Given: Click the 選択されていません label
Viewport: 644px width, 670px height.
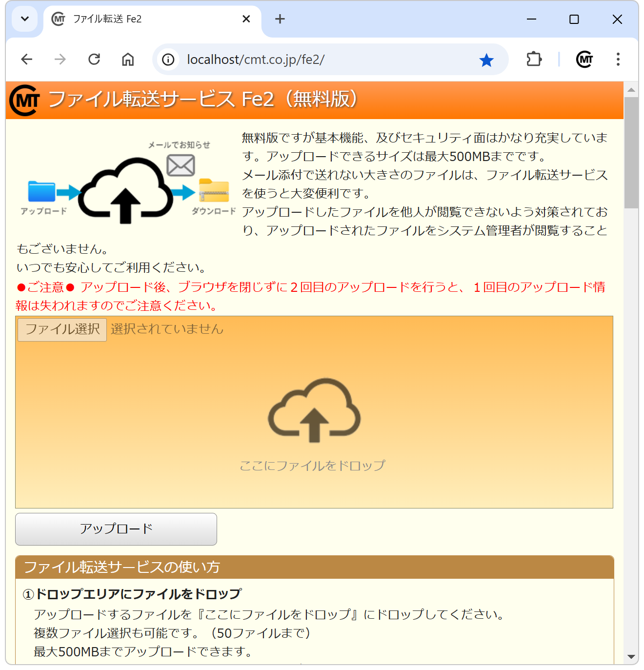Looking at the screenshot, I should (167, 329).
